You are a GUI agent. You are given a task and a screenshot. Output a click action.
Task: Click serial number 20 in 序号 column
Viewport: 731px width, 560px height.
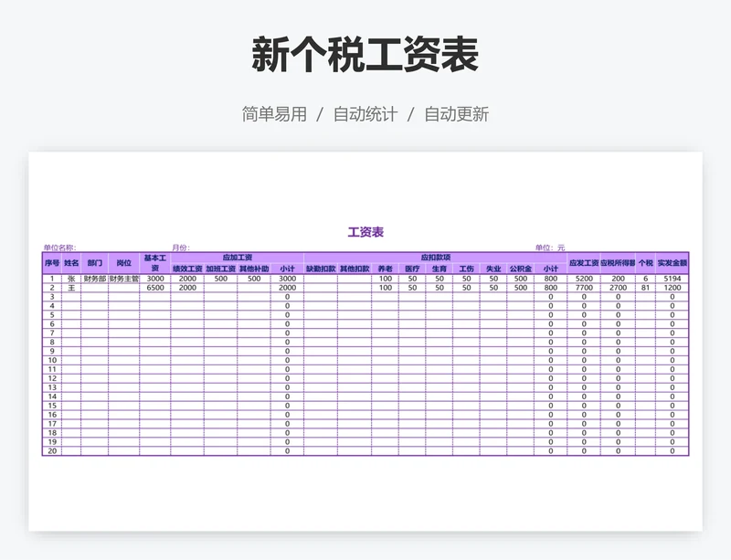[x=52, y=451]
